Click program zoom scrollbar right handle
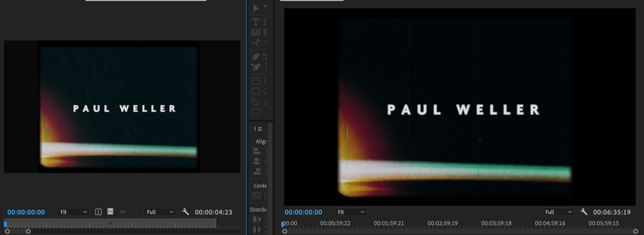This screenshot has height=235, width=644. click(636, 232)
